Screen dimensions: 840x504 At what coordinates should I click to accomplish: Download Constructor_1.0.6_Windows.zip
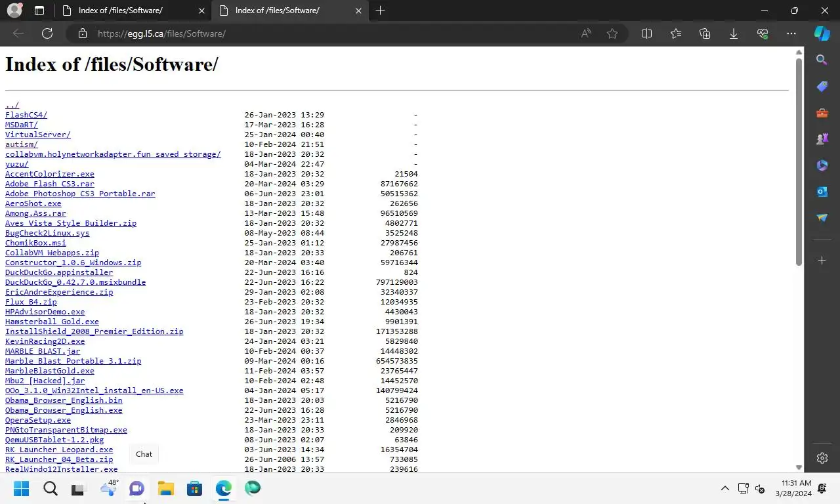pyautogui.click(x=73, y=262)
